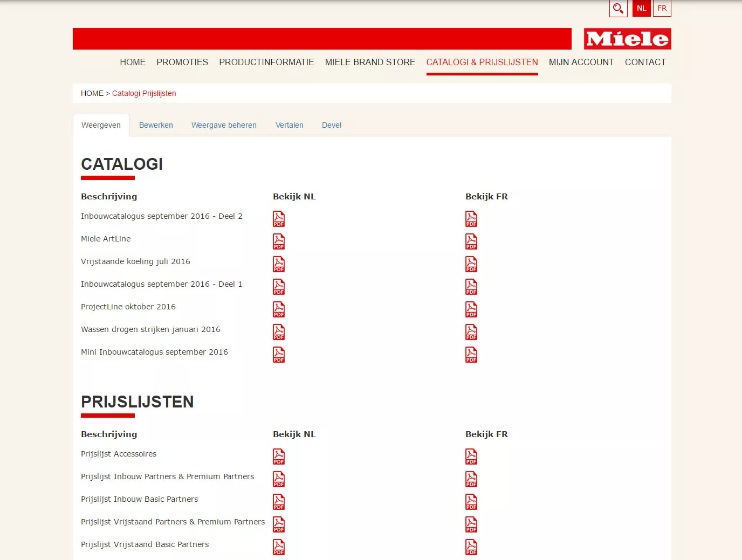This screenshot has height=560, width=742.
Task: Open NL PDF for Prijslijst Vrijstaand Partners & Premium Partners
Action: 279,524
